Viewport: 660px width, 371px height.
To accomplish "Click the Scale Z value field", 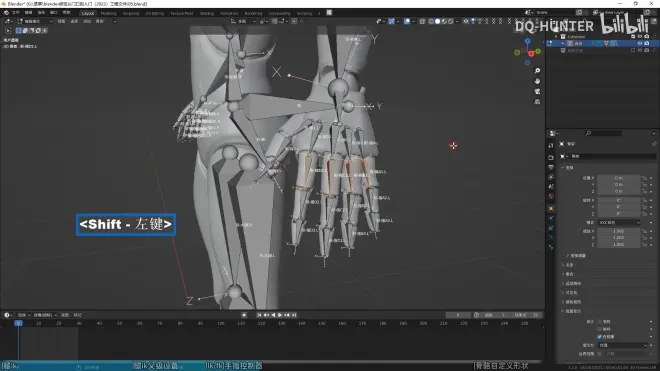I will point(619,245).
